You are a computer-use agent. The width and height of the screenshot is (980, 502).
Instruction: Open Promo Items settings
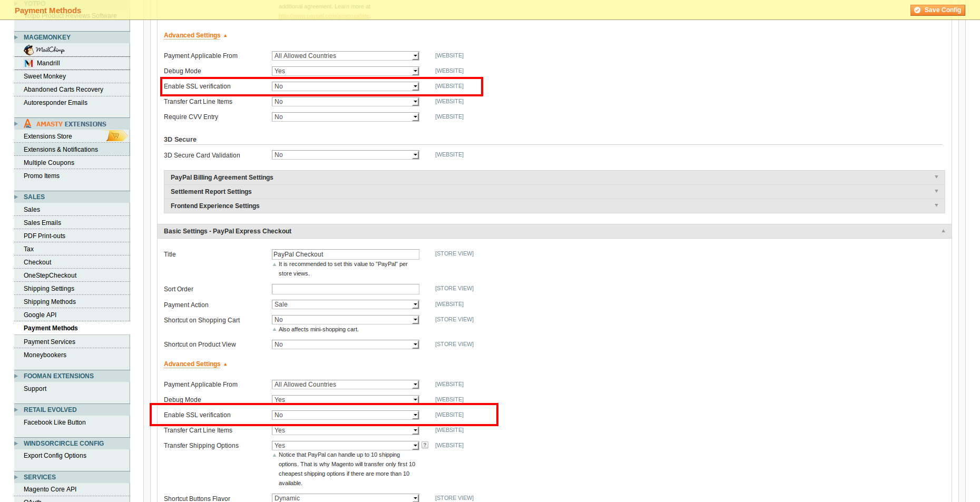(42, 176)
